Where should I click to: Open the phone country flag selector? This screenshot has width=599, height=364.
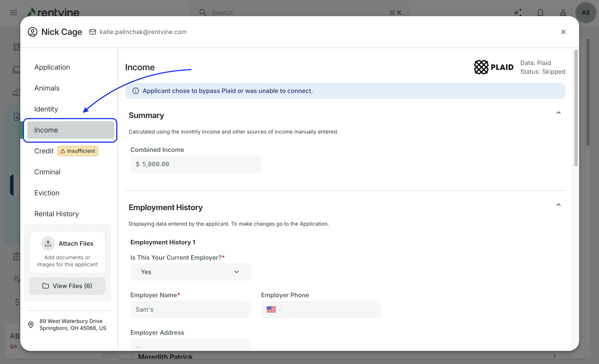(x=274, y=309)
